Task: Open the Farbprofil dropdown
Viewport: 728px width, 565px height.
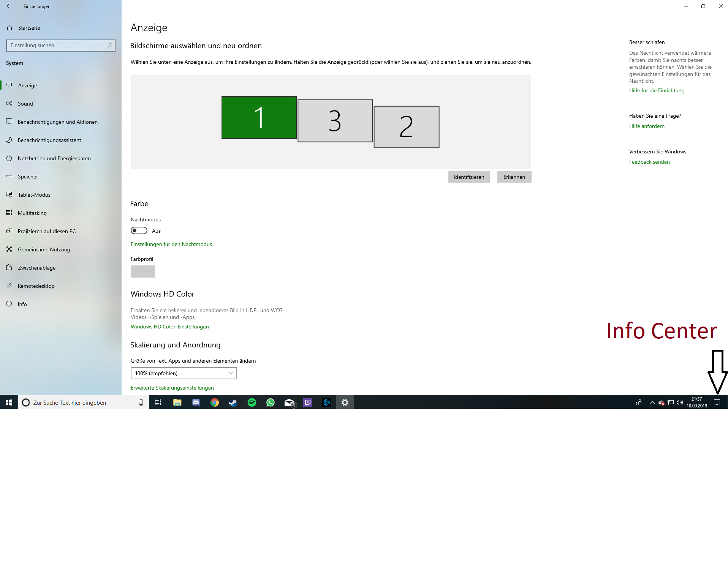Action: click(x=142, y=271)
